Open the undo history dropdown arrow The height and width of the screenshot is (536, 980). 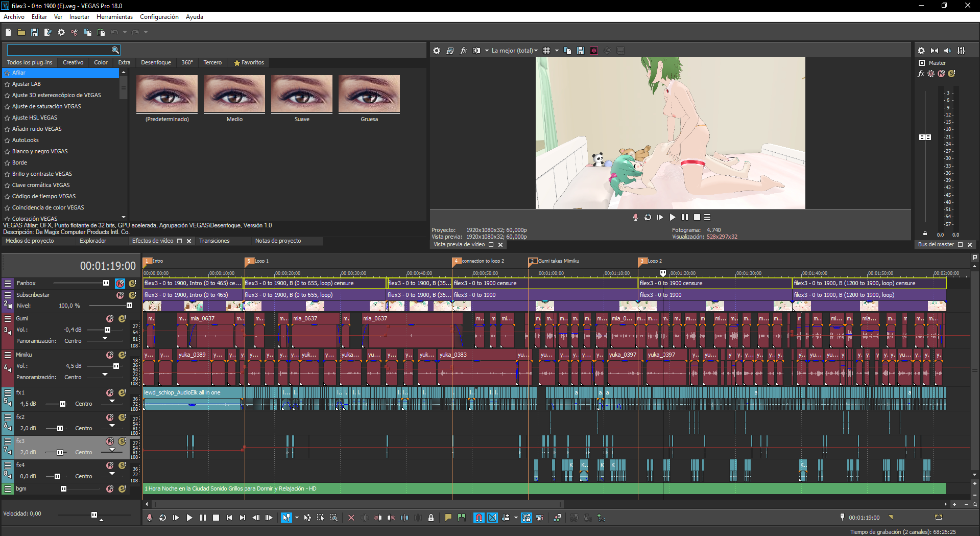click(x=125, y=32)
